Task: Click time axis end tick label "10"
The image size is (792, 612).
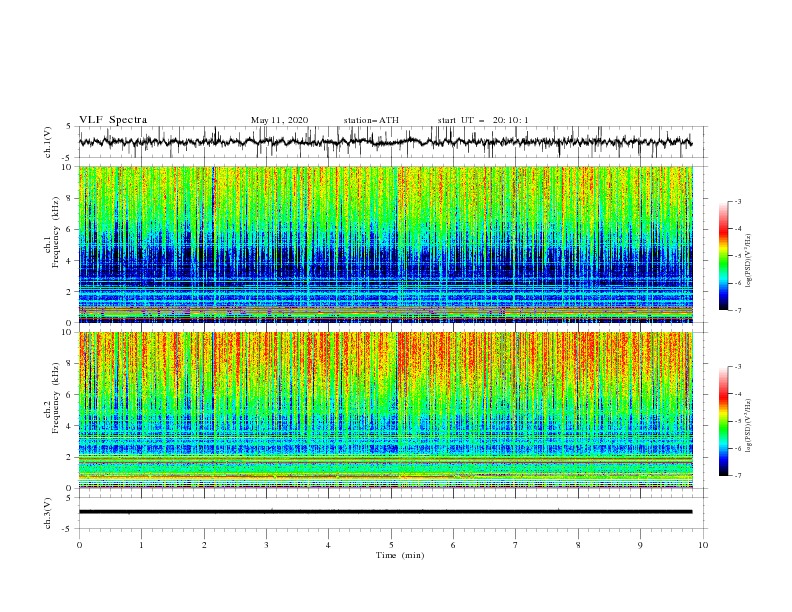Action: (703, 545)
